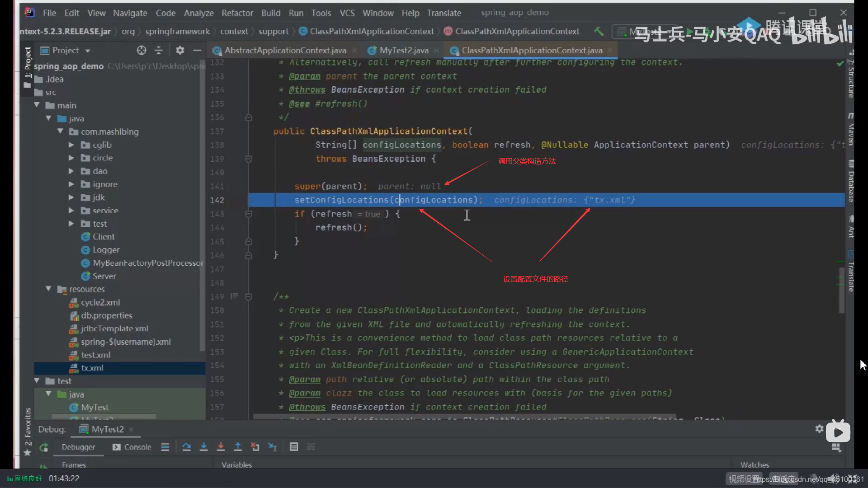This screenshot has width=868, height=488.
Task: Select jdbcTemplate.xml file
Action: 114,328
